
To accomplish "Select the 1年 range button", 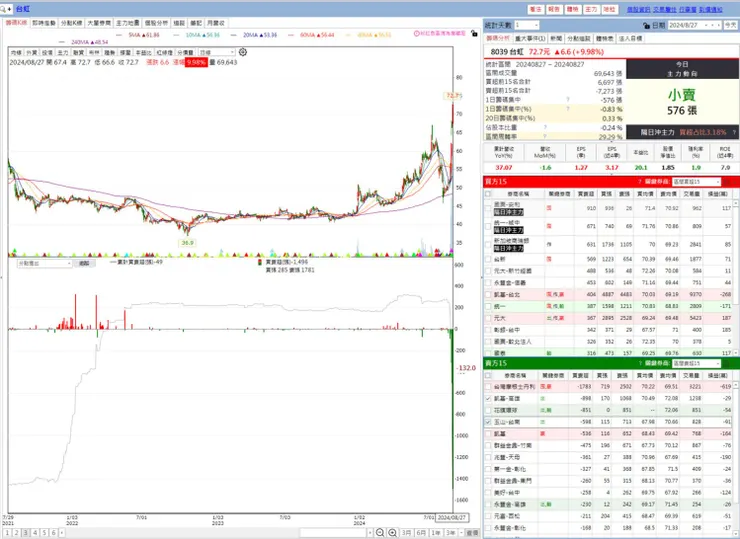I will click(436, 532).
